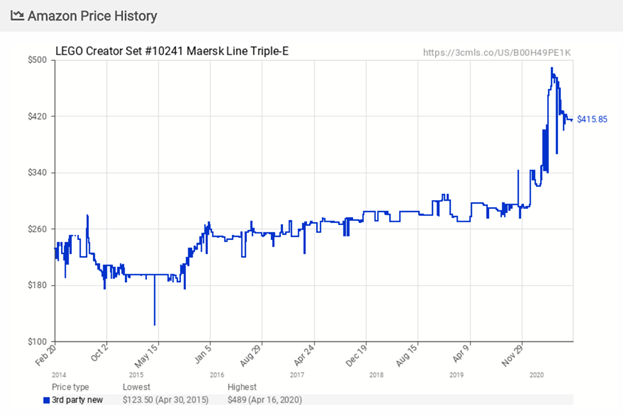The width and height of the screenshot is (623, 415).
Task: Click the 2020 year label on timeline
Action: [x=535, y=374]
